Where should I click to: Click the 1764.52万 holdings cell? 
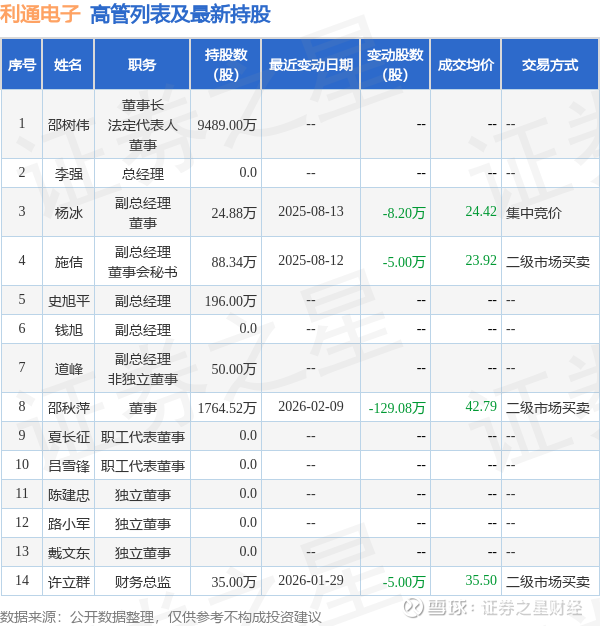coord(227,408)
